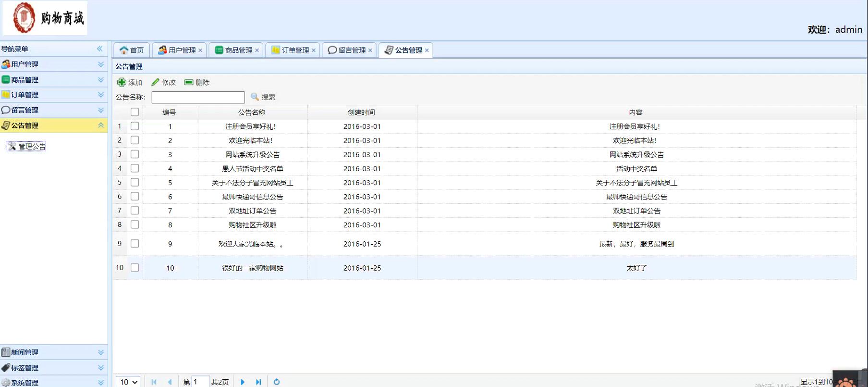
Task: Click the magnifier search icon
Action: [255, 97]
